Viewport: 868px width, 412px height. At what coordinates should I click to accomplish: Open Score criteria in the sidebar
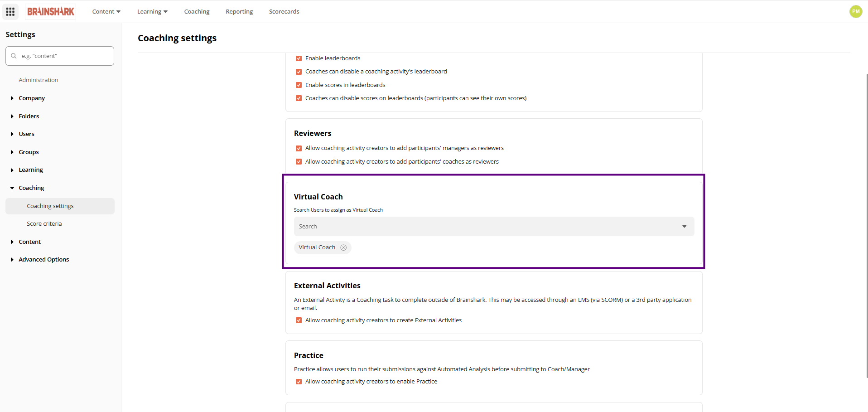click(44, 223)
